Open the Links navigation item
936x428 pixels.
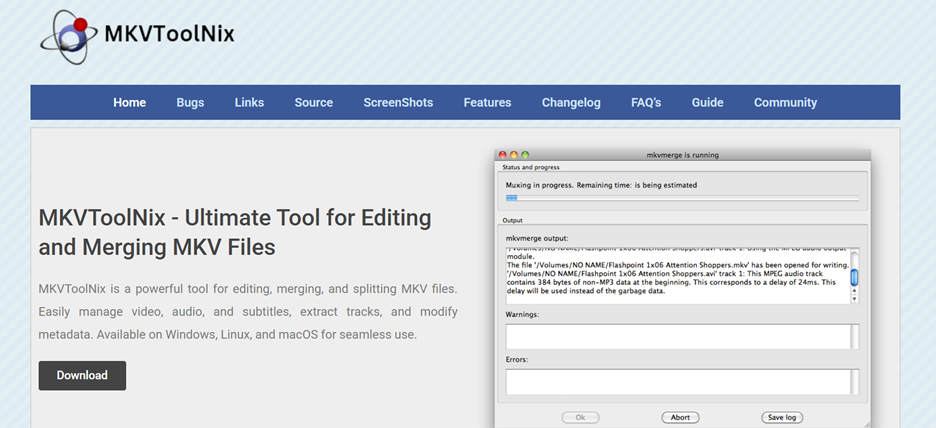[249, 102]
